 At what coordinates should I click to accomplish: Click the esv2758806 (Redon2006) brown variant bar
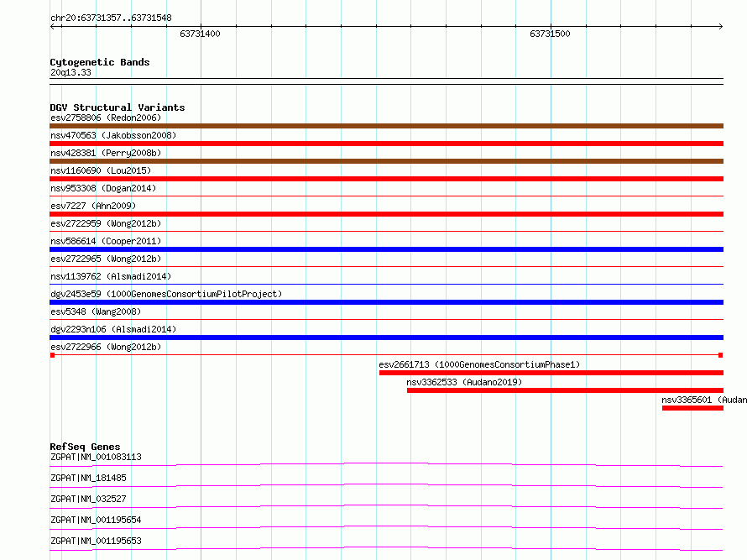[386, 126]
